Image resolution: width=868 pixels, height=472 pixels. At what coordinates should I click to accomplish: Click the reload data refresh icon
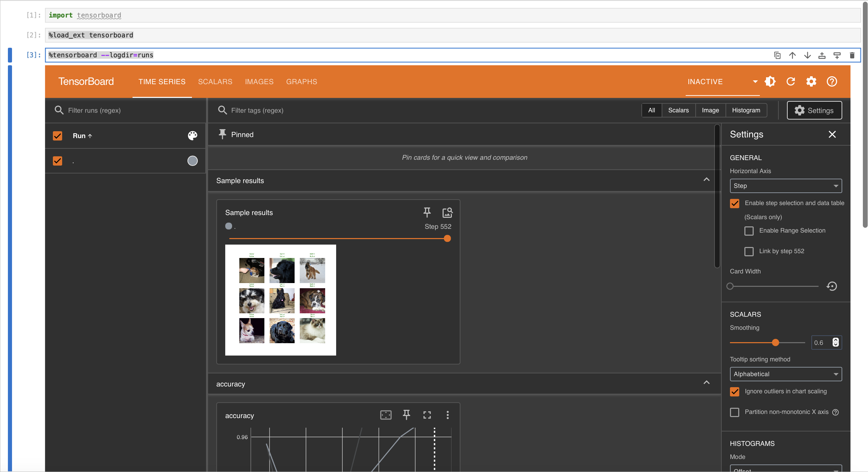pos(791,81)
